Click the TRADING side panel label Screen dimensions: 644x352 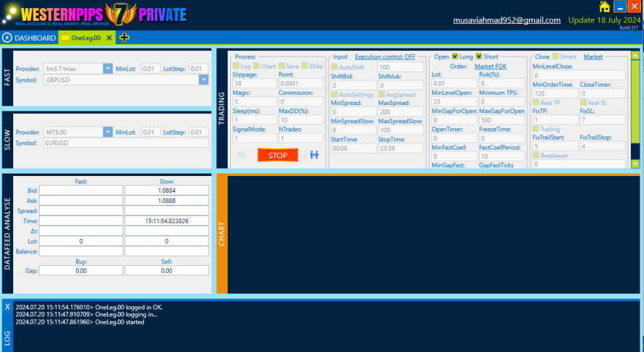coord(222,109)
